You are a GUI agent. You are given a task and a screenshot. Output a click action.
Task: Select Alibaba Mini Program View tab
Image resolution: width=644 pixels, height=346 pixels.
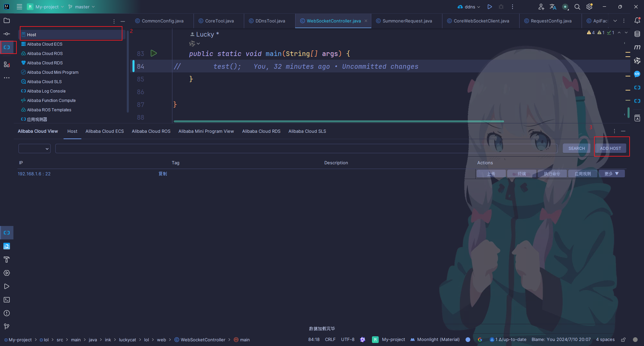coord(206,131)
